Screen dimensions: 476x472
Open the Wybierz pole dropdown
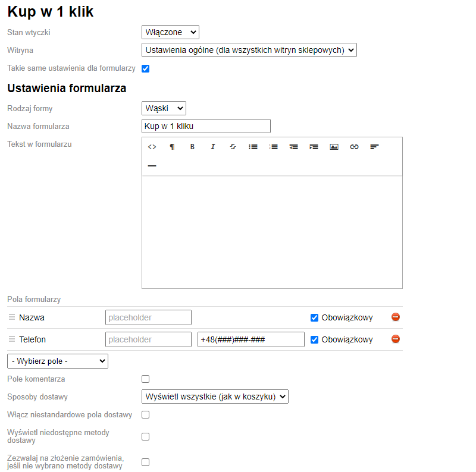pos(58,361)
